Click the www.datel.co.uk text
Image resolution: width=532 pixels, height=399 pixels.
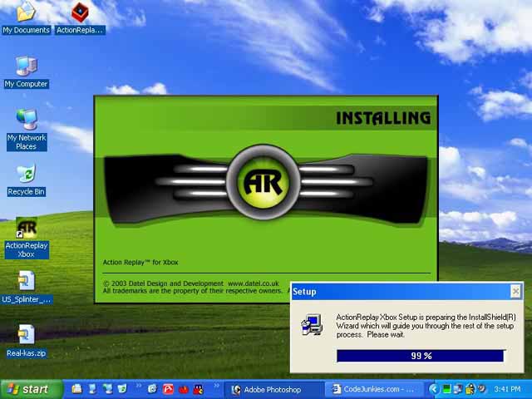(253, 283)
